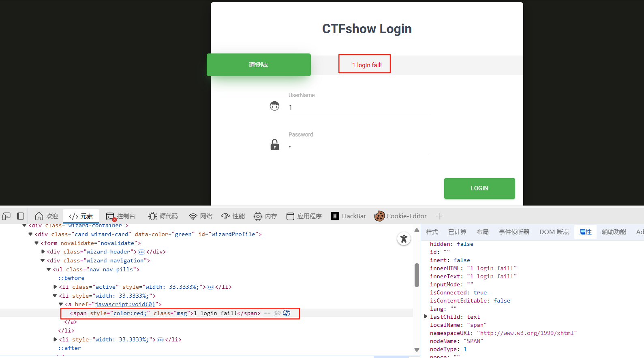Viewport: 644px width, 358px height.
Task: Click the Password input field
Action: click(359, 147)
